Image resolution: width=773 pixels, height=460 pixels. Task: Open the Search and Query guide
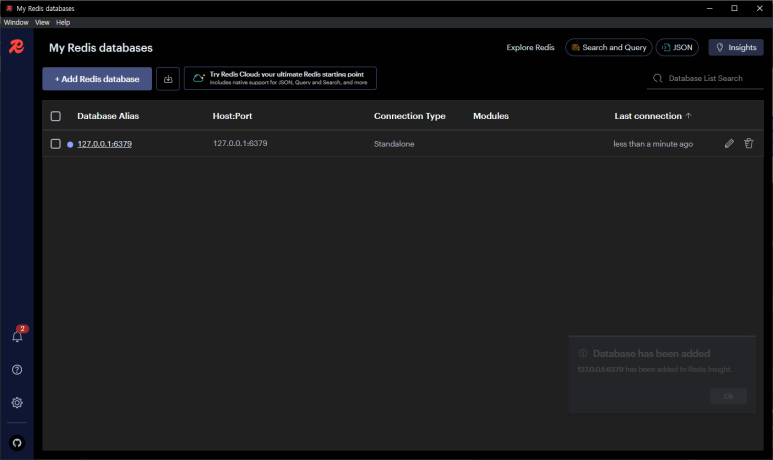click(x=609, y=47)
